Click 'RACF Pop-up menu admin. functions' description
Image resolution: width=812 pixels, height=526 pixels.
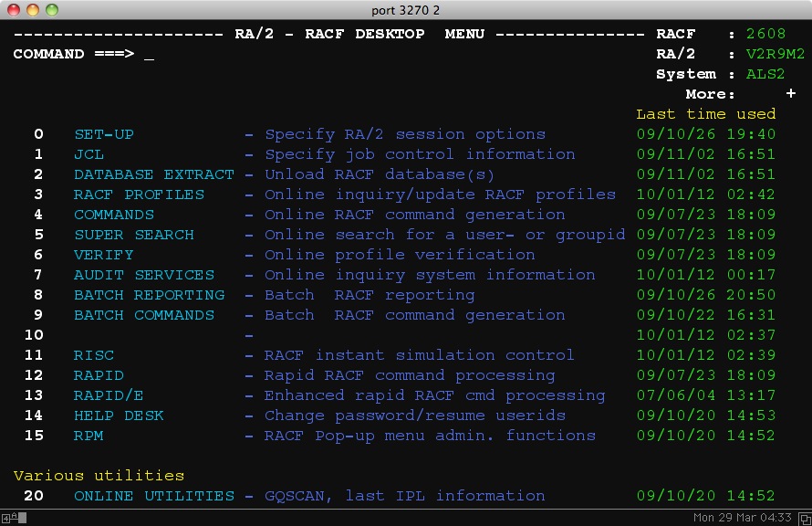coord(430,436)
